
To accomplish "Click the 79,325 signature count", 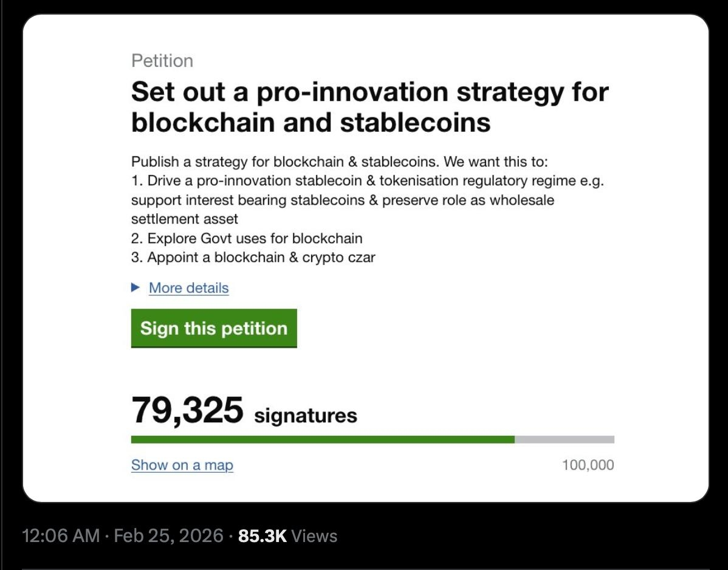I will 187,411.
